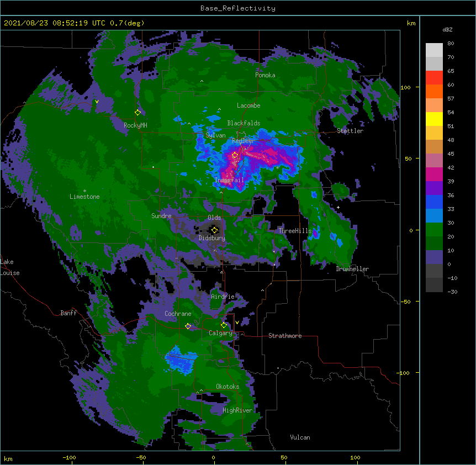
Task: Click the yellow diamond radar site marker above Didsbury
Action: pyautogui.click(x=214, y=230)
